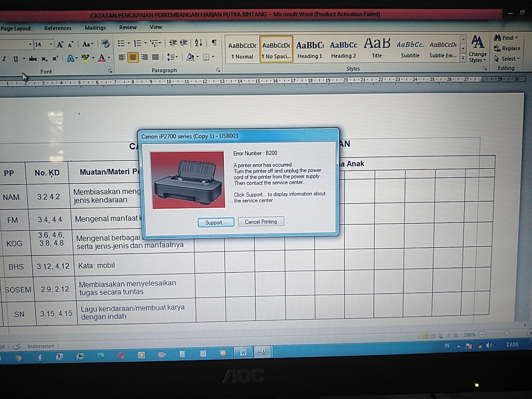Image resolution: width=532 pixels, height=399 pixels.
Task: Open the Borders dropdown arrow
Action: 213,57
